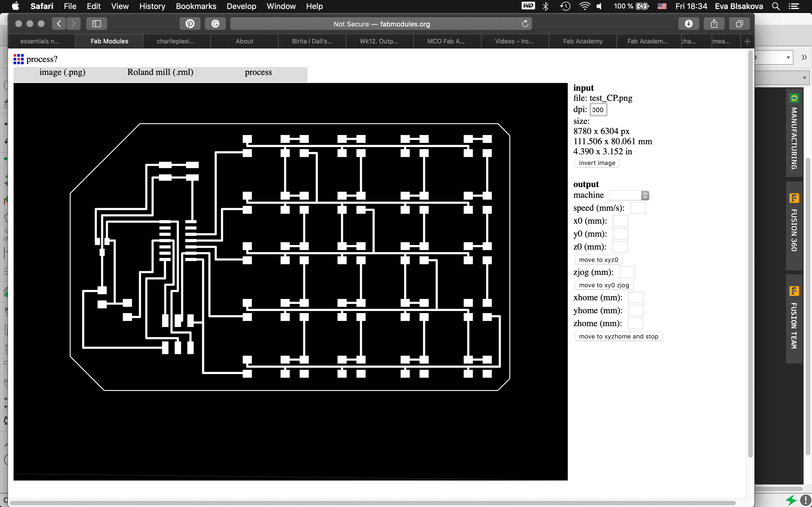Click the Grammarly extension icon
This screenshot has width=812, height=507.
215,24
